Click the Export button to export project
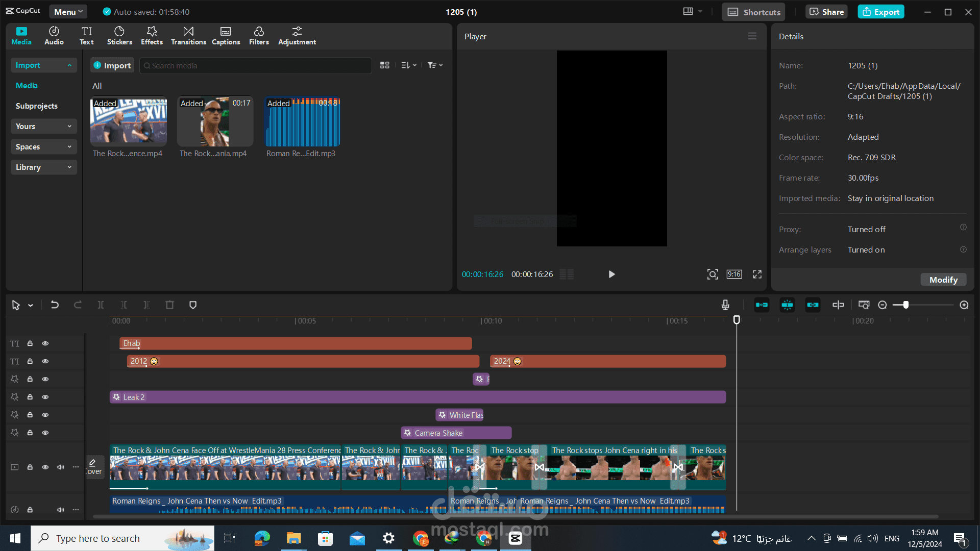The width and height of the screenshot is (980, 551). (x=883, y=11)
